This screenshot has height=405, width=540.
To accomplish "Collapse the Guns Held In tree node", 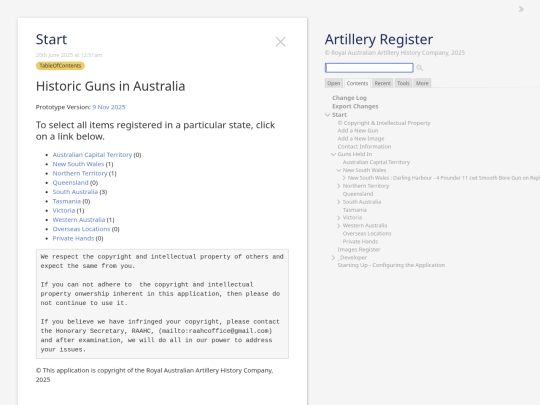I will 333,154.
